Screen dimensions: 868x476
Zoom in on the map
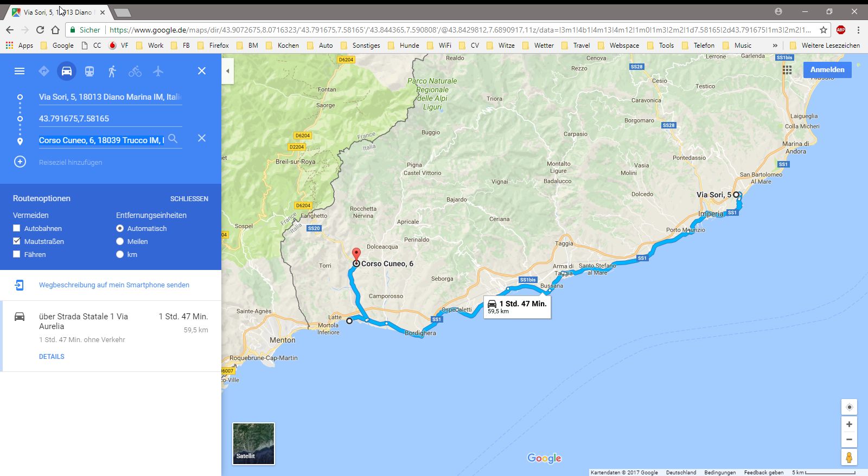point(849,424)
